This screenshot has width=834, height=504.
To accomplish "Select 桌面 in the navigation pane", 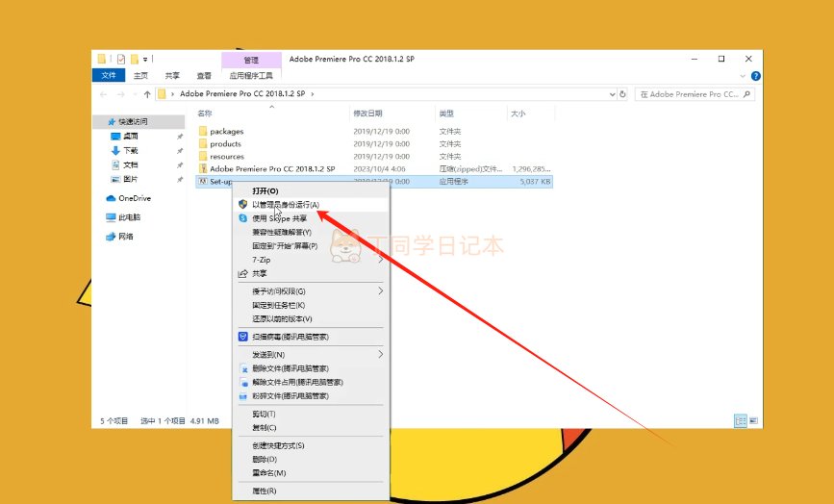I will point(130,137).
